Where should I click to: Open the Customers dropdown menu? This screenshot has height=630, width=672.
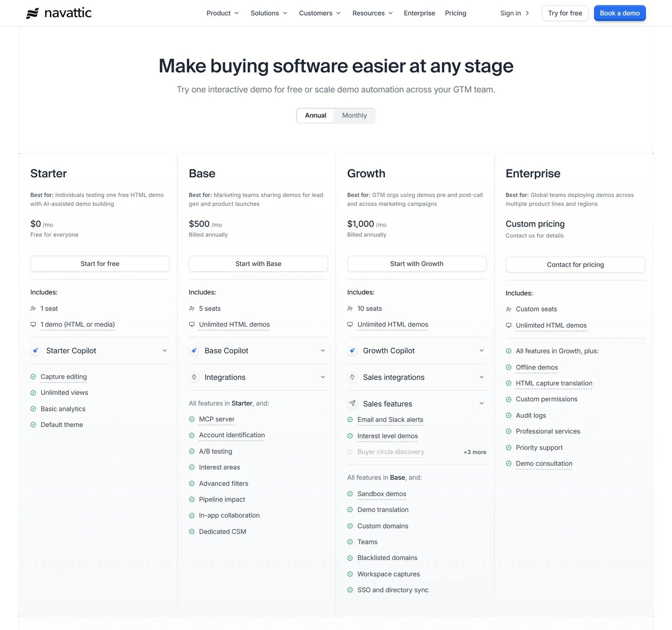click(x=320, y=13)
